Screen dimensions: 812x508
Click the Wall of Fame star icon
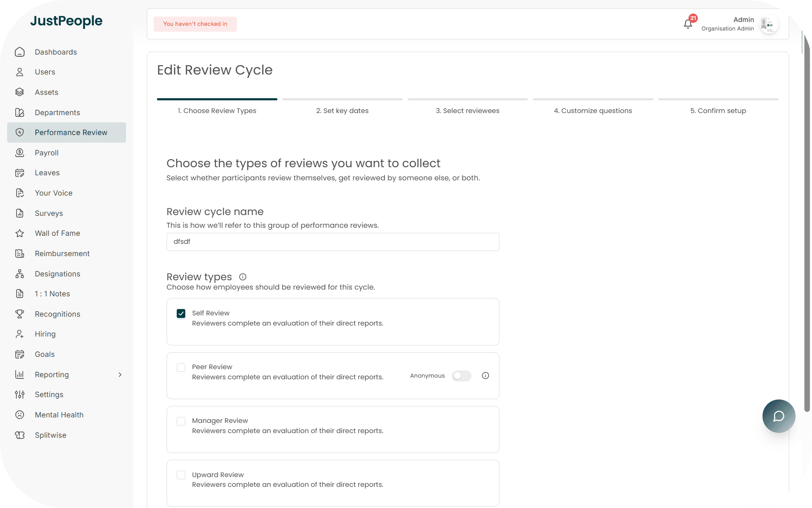[20, 233]
